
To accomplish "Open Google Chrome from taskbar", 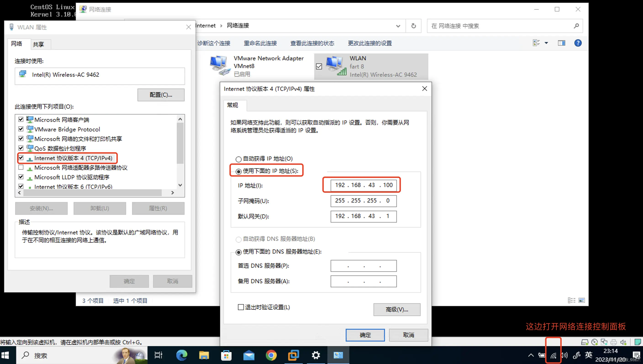I will (271, 355).
